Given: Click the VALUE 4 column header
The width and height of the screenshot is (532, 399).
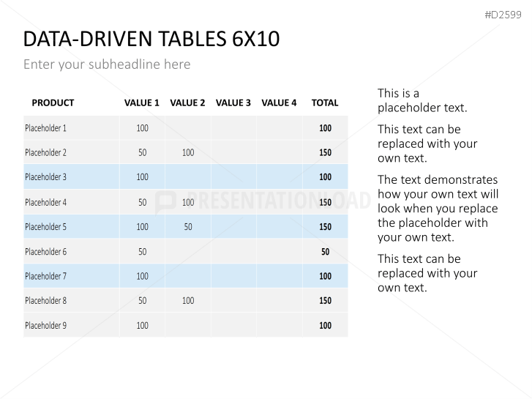Looking at the screenshot, I should tap(279, 103).
